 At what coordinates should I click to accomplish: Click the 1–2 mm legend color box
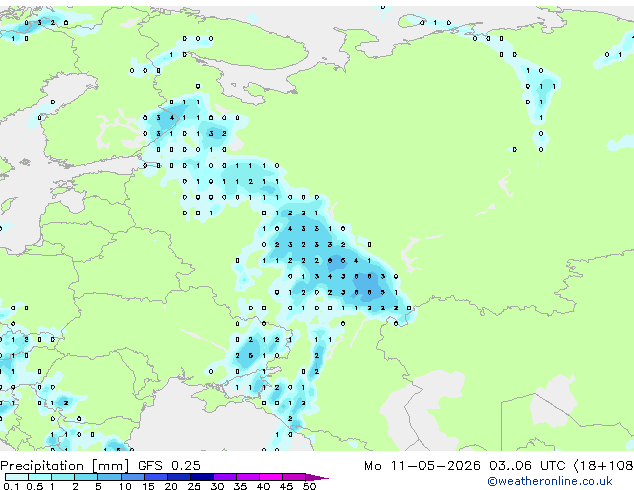click(63, 477)
